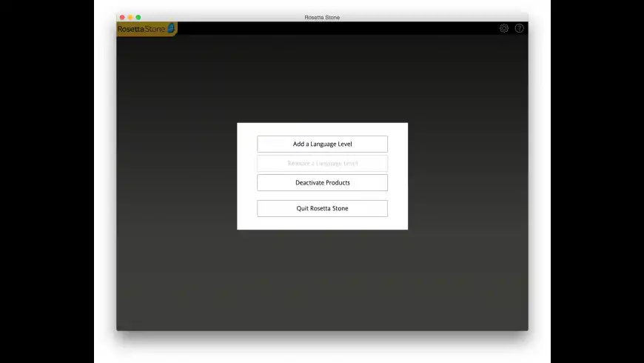Open the settings gear icon
Viewport: 644px width, 363px height.
[x=504, y=28]
